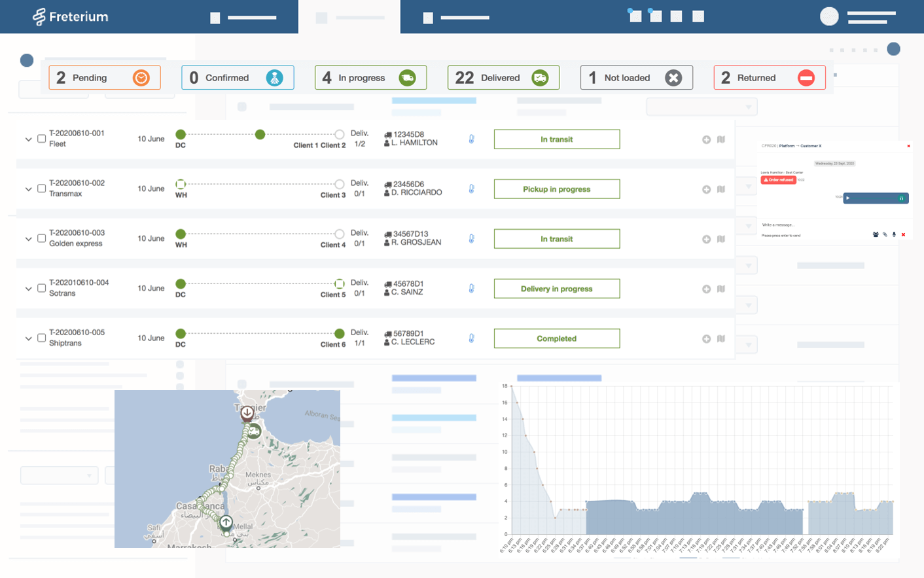The width and height of the screenshot is (924, 578).
Task: Filter by the 22 Delivered status card
Action: (503, 78)
